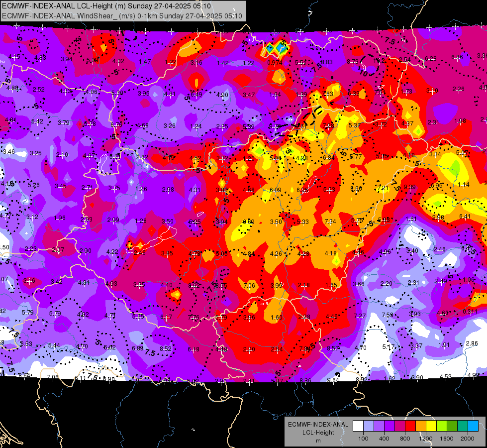The height and width of the screenshot is (448, 487).
Task: Select the grid value 2.18
Action: click(304, 285)
